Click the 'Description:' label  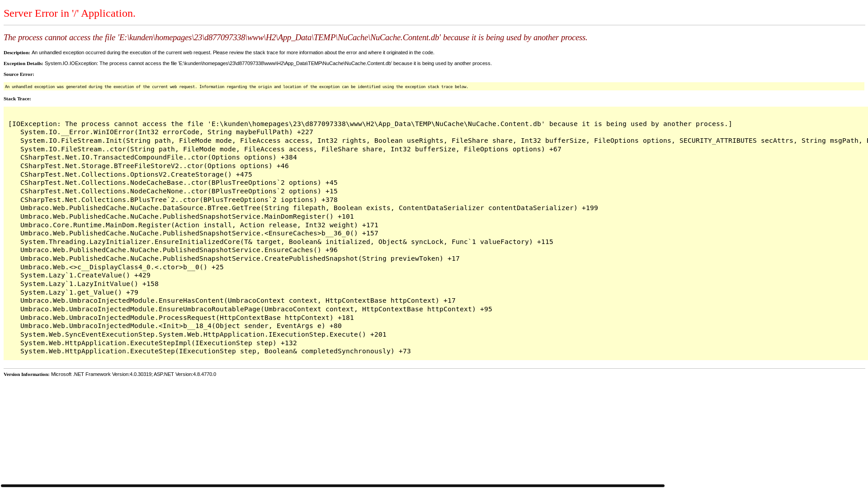click(17, 53)
